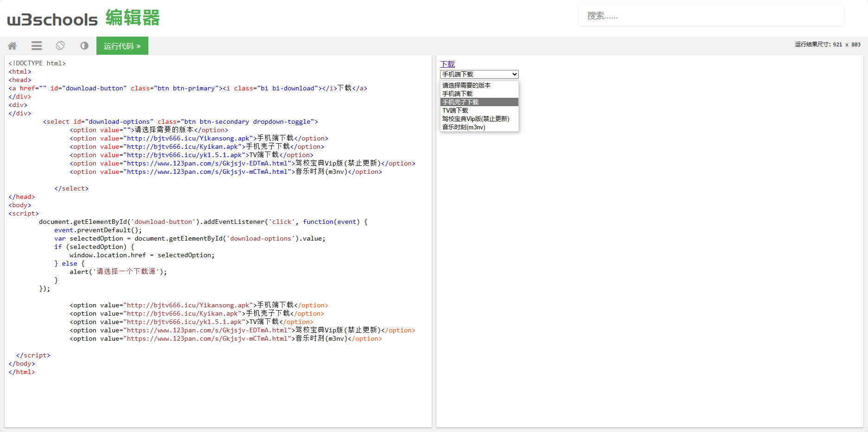
Task: Click the event.preventDefault(); code line
Action: 98,230
